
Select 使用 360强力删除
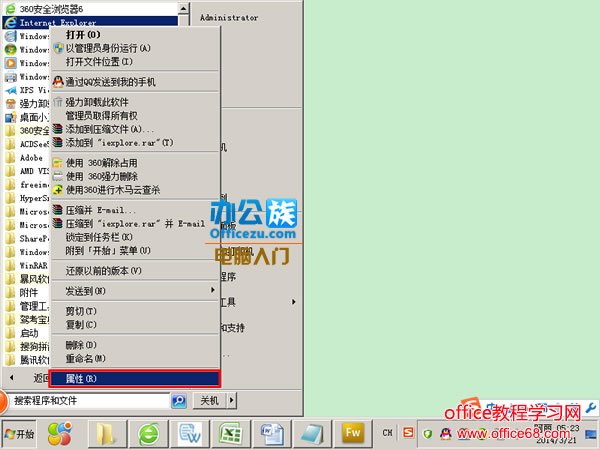(x=135, y=176)
